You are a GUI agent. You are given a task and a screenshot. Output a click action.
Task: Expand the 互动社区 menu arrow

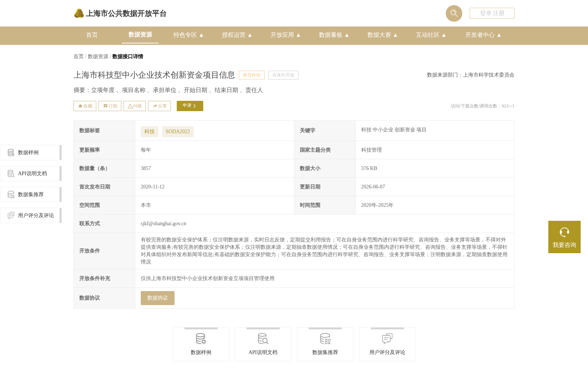[x=444, y=35]
